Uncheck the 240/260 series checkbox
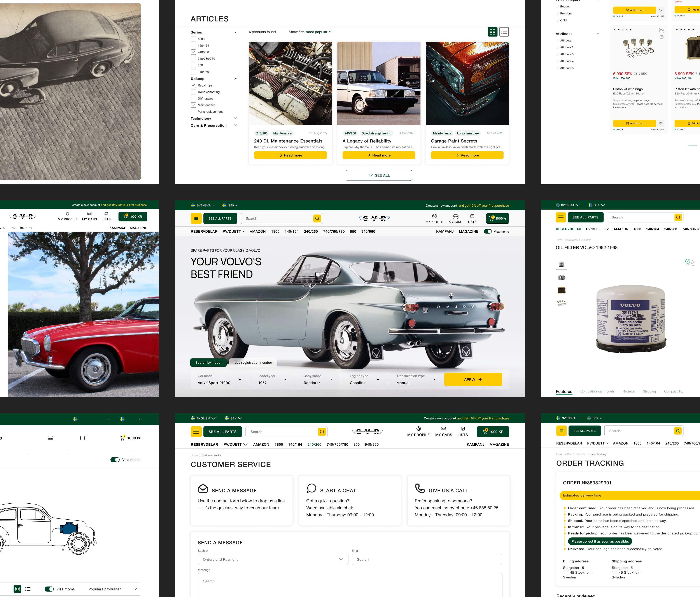The image size is (700, 597). (193, 52)
